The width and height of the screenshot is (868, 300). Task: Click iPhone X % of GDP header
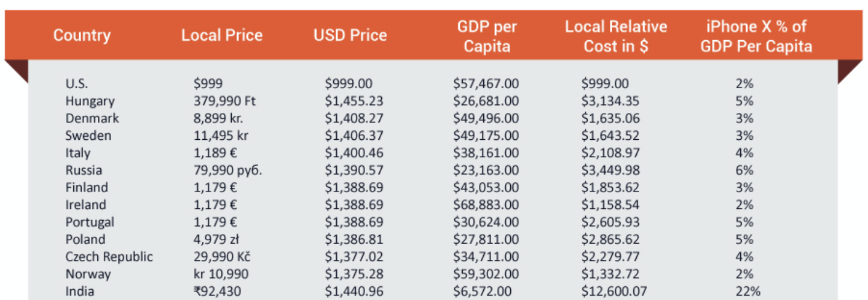756,36
